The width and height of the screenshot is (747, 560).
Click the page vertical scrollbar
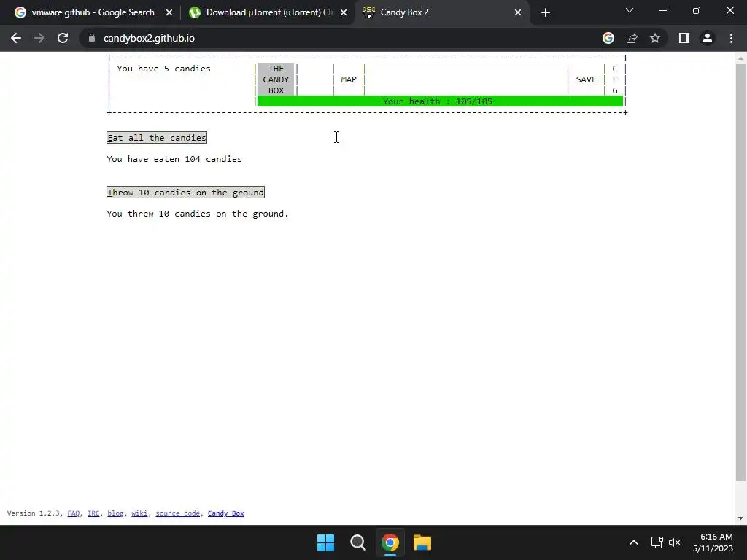point(740,271)
